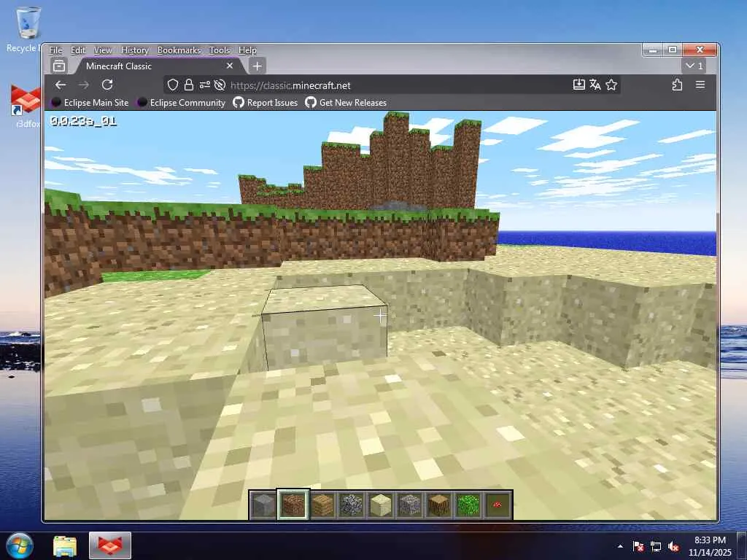Open the View menu

point(102,50)
